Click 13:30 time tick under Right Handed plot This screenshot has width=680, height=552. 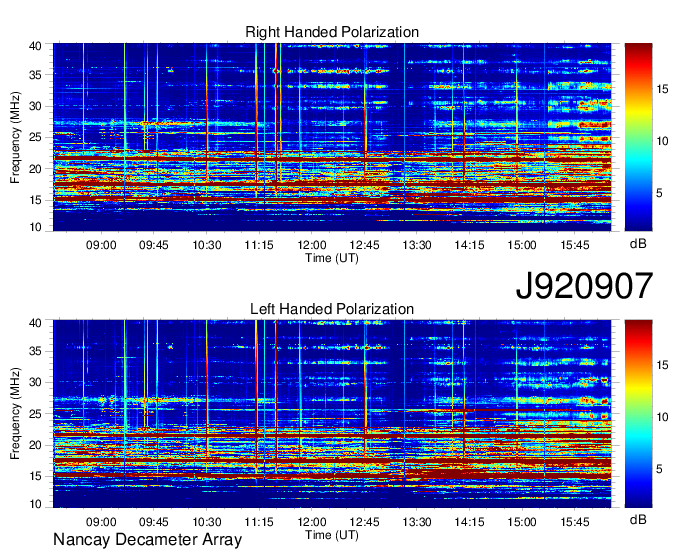pyautogui.click(x=417, y=245)
